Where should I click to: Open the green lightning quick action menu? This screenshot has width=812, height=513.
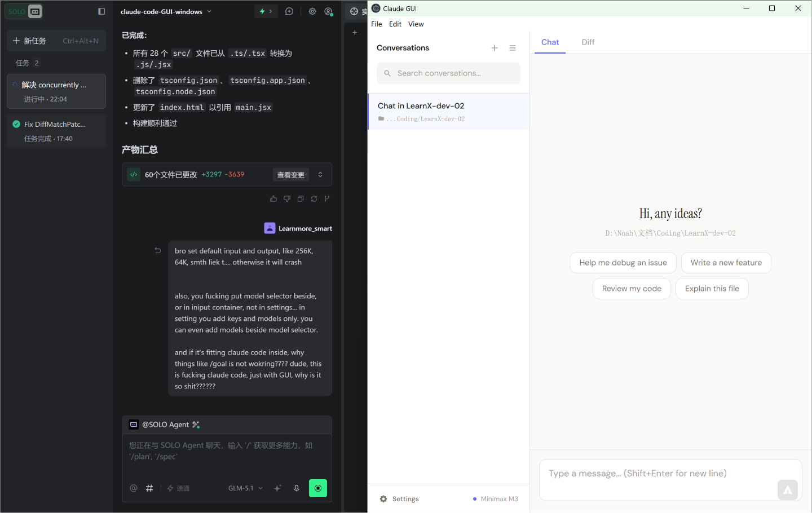(266, 11)
